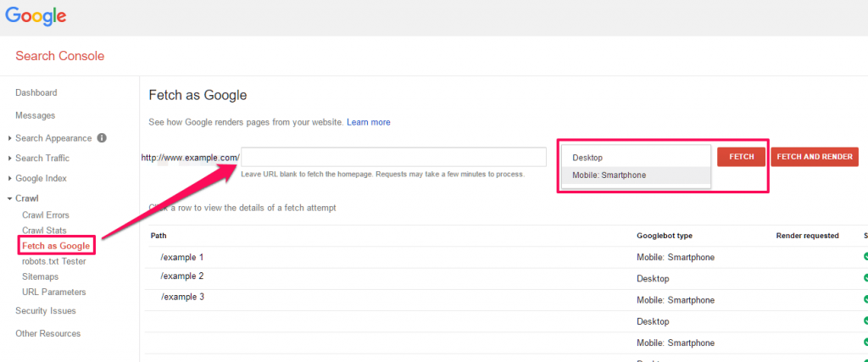868x362 pixels.
Task: Expand the Google Index section
Action: pos(41,178)
